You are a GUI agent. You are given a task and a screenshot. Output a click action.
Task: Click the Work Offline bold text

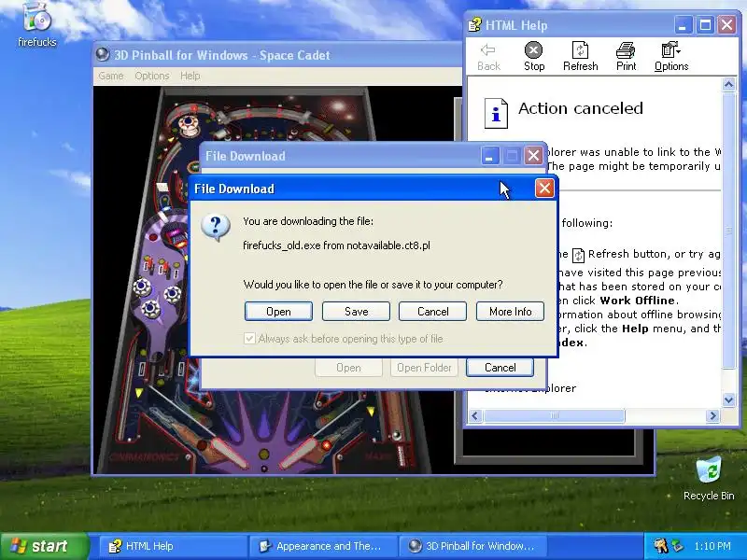[x=637, y=301]
